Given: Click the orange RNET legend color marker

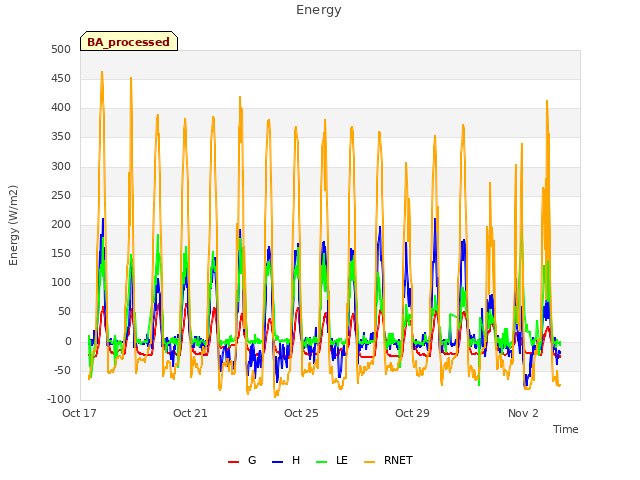Looking at the screenshot, I should coord(369,462).
